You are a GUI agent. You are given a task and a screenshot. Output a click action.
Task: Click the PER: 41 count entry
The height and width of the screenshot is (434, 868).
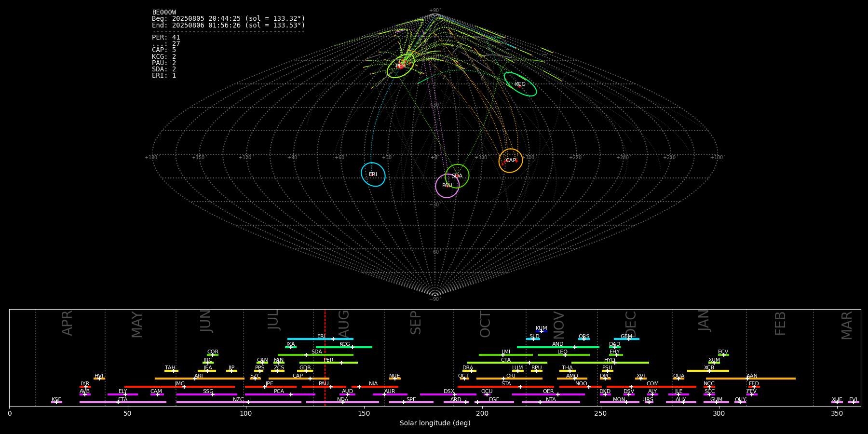[166, 38]
